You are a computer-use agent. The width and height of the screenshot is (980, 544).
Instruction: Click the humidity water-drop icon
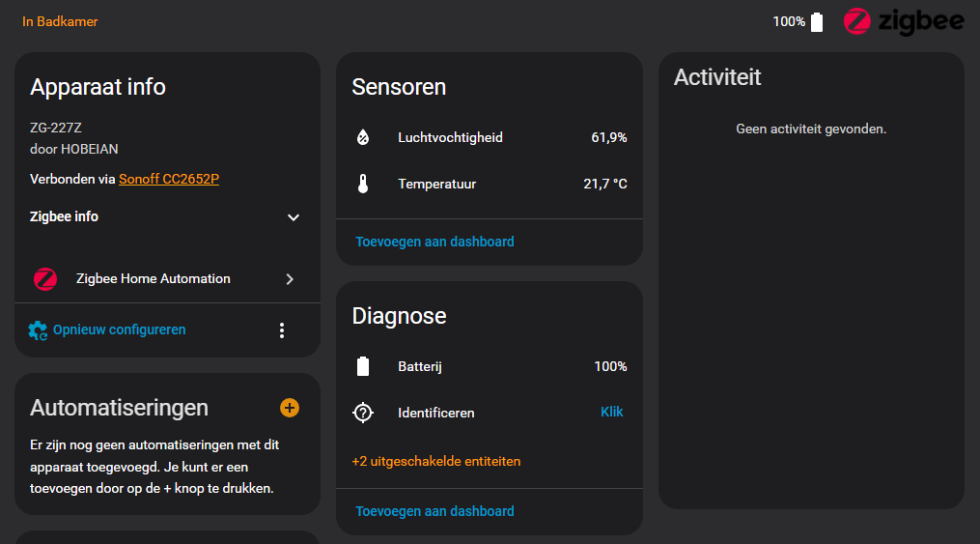363,137
